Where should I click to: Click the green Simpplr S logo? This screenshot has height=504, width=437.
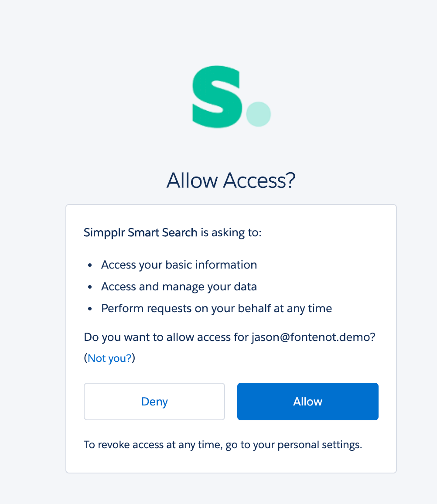click(217, 97)
